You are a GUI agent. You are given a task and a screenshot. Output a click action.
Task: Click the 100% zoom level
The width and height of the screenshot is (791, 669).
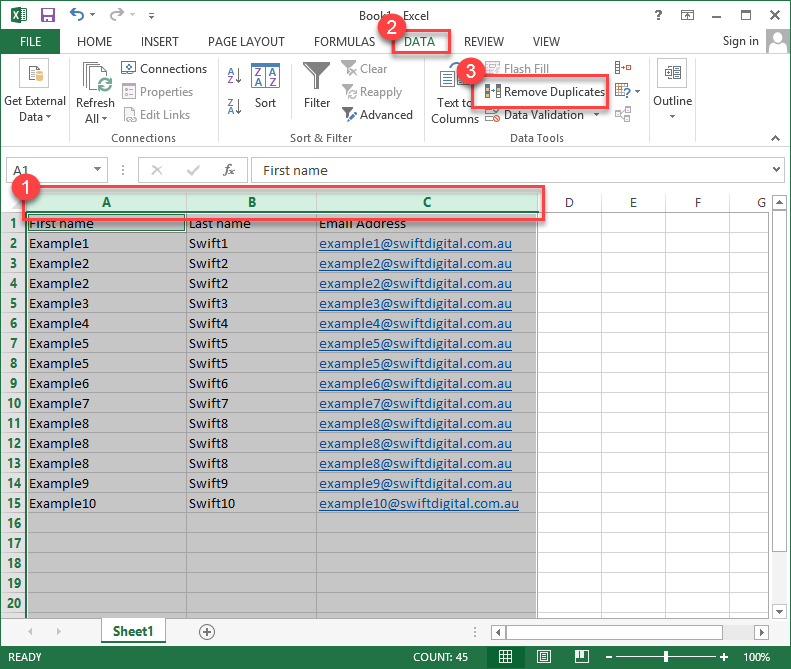[x=756, y=657]
